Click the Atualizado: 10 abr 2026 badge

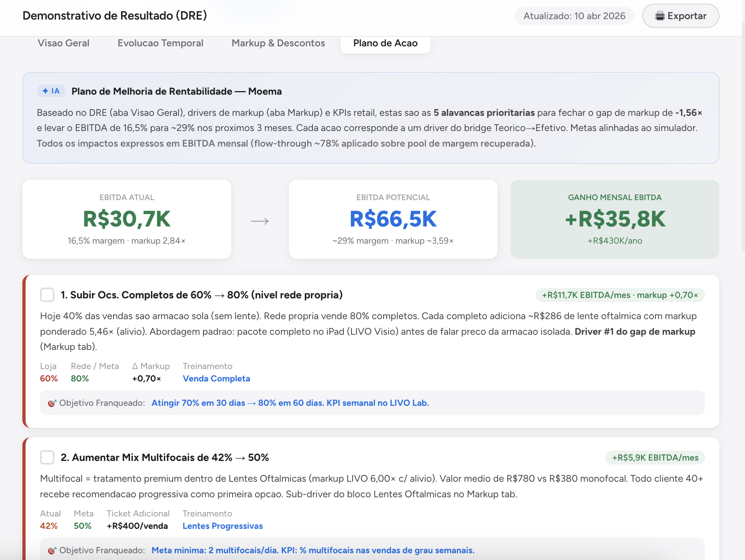(574, 16)
